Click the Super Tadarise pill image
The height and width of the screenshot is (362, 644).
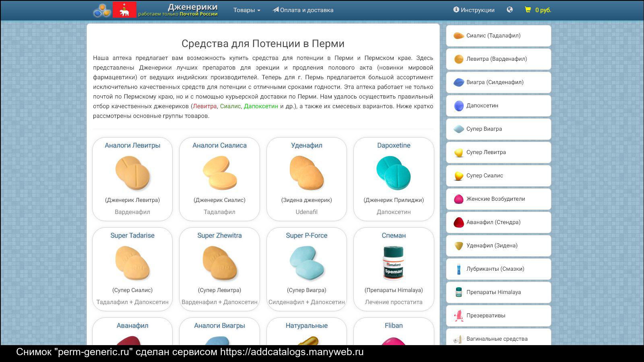click(132, 263)
